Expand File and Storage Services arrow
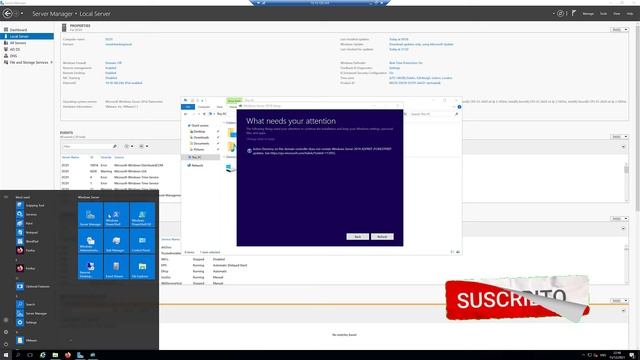Viewport: 640px width, 360px height. [x=51, y=62]
